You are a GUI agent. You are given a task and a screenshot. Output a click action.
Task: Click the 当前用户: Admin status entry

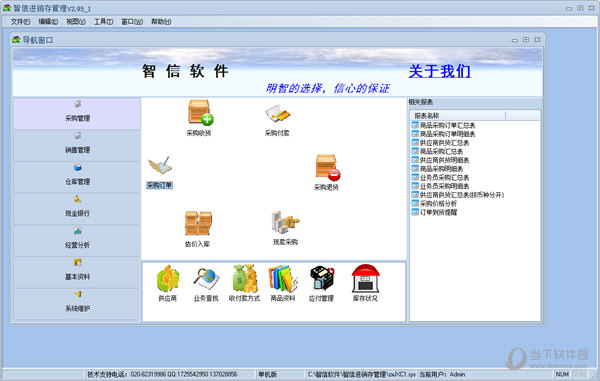[x=442, y=374]
